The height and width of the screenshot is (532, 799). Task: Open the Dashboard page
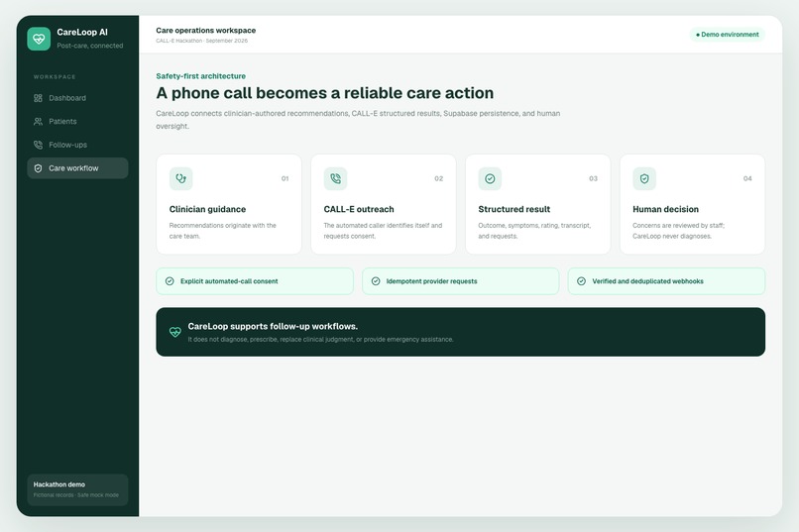77,98
